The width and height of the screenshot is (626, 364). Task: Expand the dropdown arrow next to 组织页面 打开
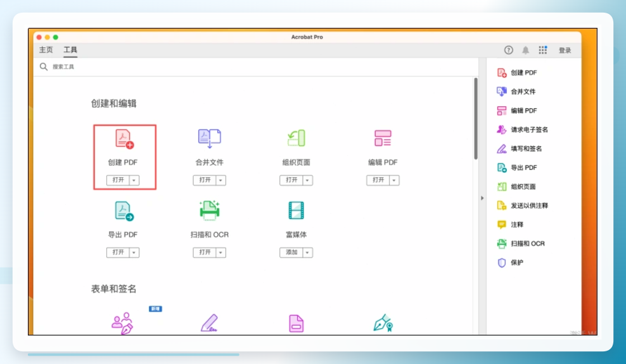coord(307,180)
